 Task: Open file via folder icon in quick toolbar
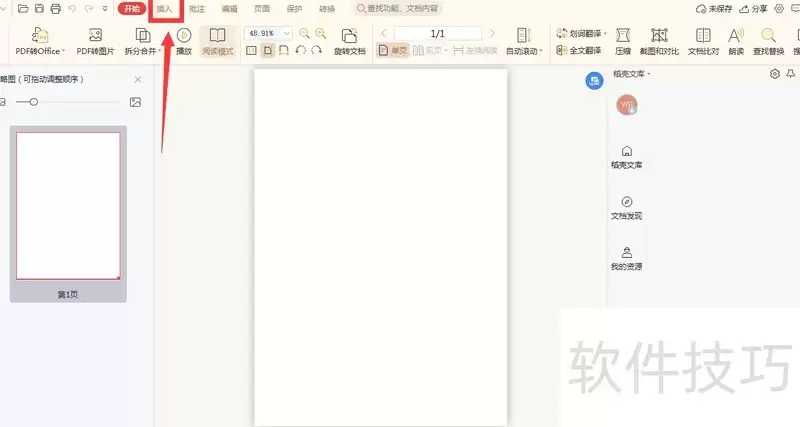[x=23, y=9]
